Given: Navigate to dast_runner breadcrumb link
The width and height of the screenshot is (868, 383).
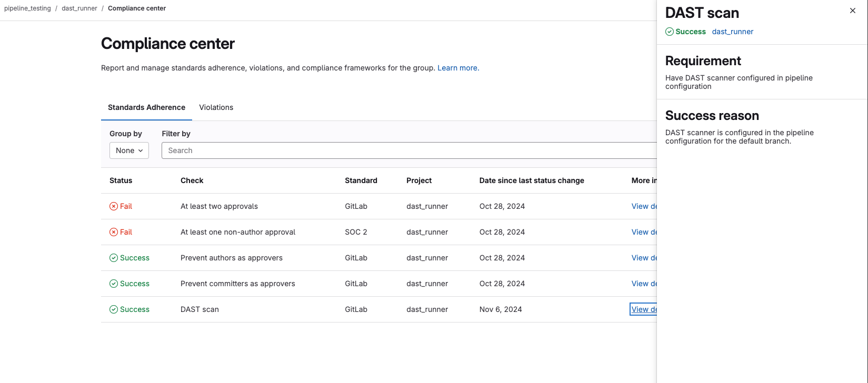Looking at the screenshot, I should tap(79, 8).
